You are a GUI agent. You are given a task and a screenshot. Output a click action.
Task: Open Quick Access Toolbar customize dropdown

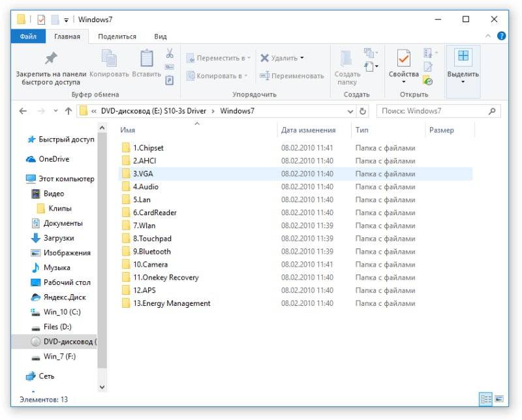pos(67,20)
